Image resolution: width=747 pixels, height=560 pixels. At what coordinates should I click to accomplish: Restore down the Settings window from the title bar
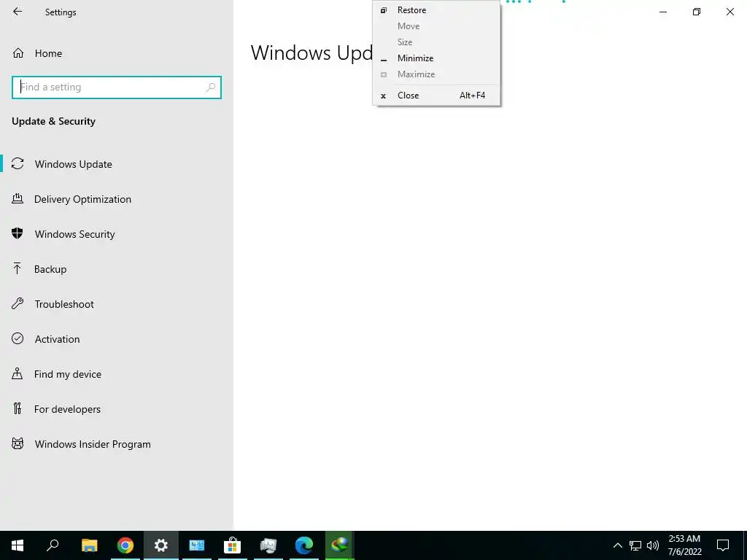tap(697, 12)
